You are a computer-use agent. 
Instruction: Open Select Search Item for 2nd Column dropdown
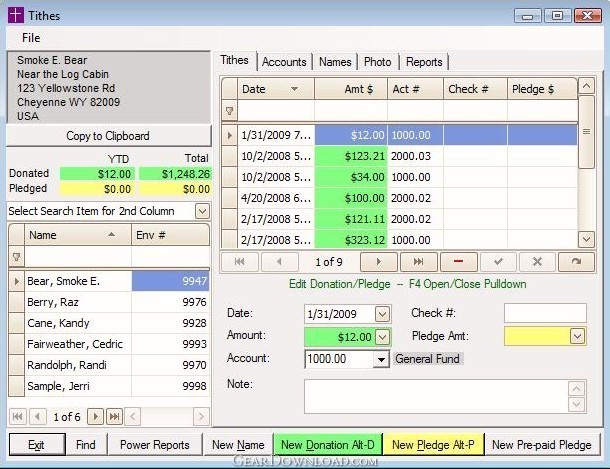202,211
